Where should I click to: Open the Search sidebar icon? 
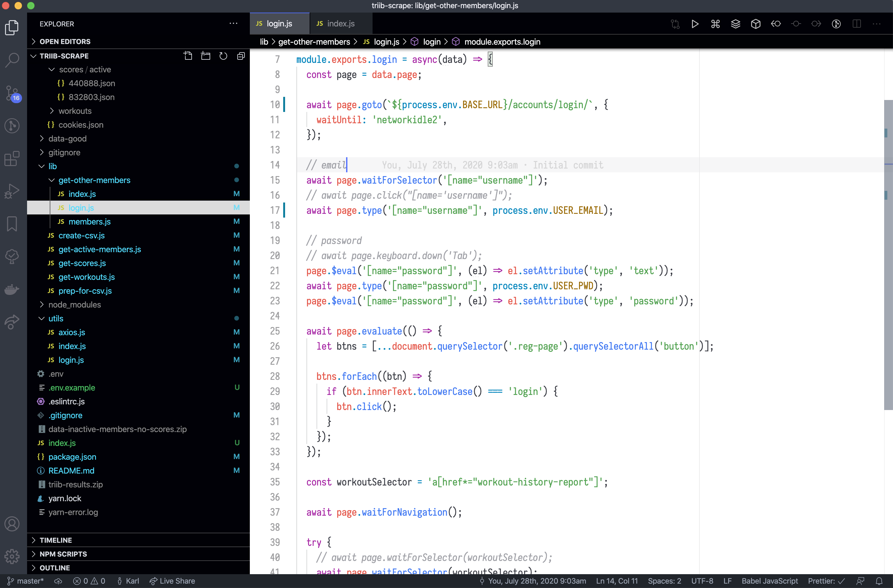(x=12, y=60)
